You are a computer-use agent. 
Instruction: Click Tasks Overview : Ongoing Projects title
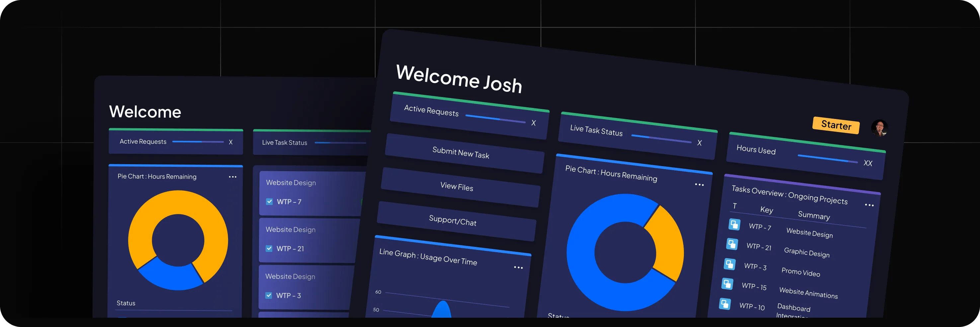coord(789,195)
